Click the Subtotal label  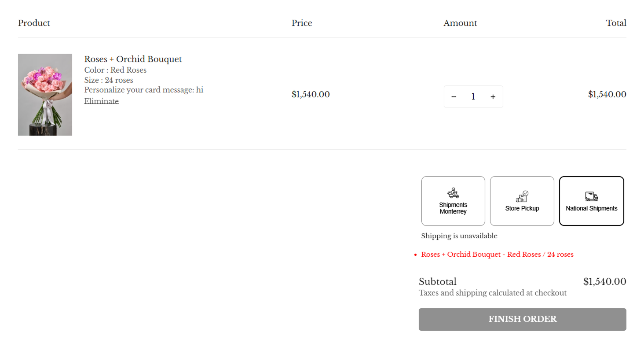[438, 282]
